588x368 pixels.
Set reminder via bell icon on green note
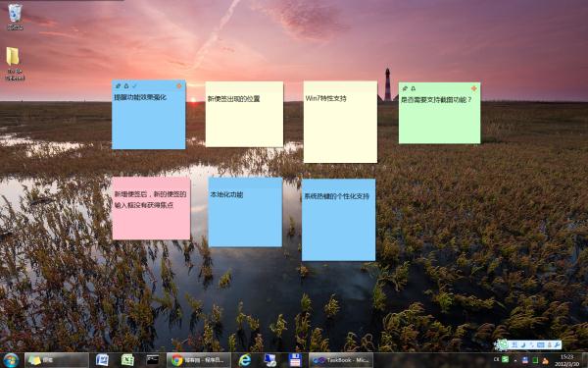414,88
